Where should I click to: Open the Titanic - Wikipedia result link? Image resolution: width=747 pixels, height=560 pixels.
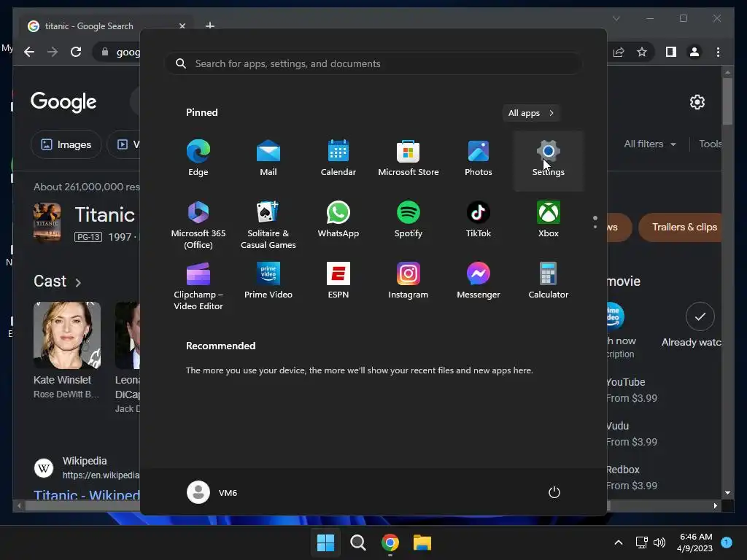click(x=88, y=495)
